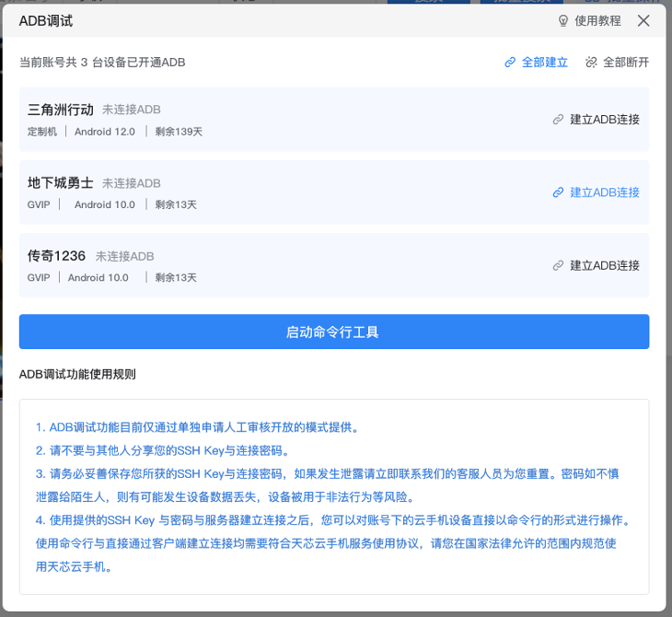Click the lightbulb icon beside 使用教程
672x617 pixels.
[x=563, y=21]
